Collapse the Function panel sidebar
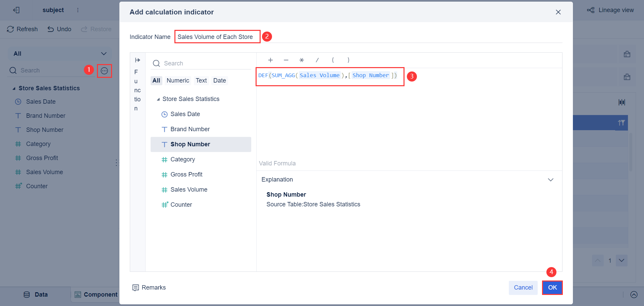The height and width of the screenshot is (306, 644). pyautogui.click(x=138, y=60)
